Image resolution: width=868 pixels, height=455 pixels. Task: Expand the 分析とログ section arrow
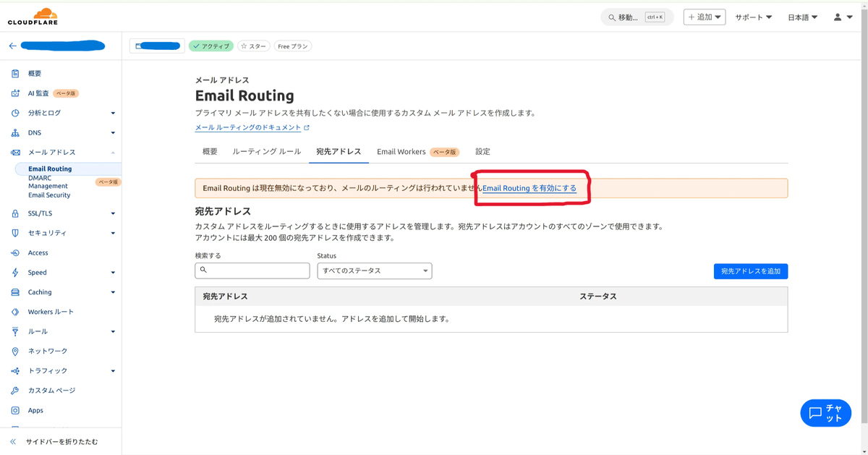(x=113, y=113)
